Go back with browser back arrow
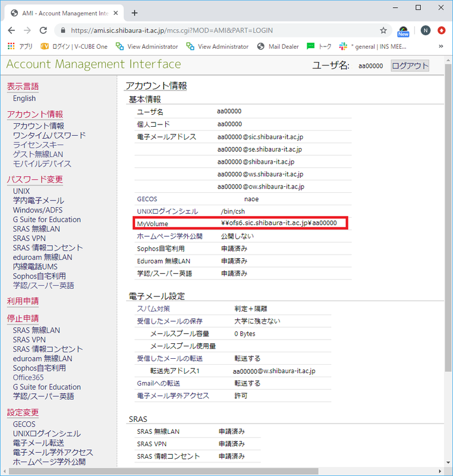453x476 pixels. tap(11, 30)
